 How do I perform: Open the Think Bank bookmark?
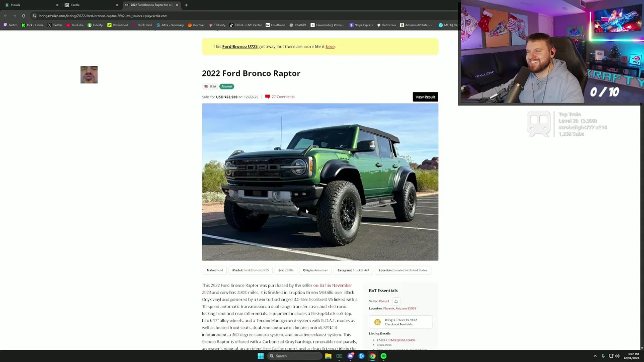(x=142, y=25)
